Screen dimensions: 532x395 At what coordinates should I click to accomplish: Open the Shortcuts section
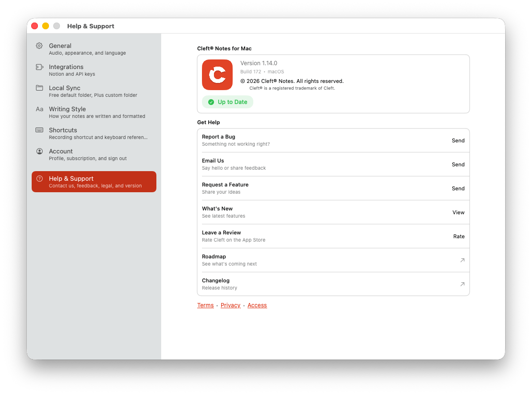point(94,133)
